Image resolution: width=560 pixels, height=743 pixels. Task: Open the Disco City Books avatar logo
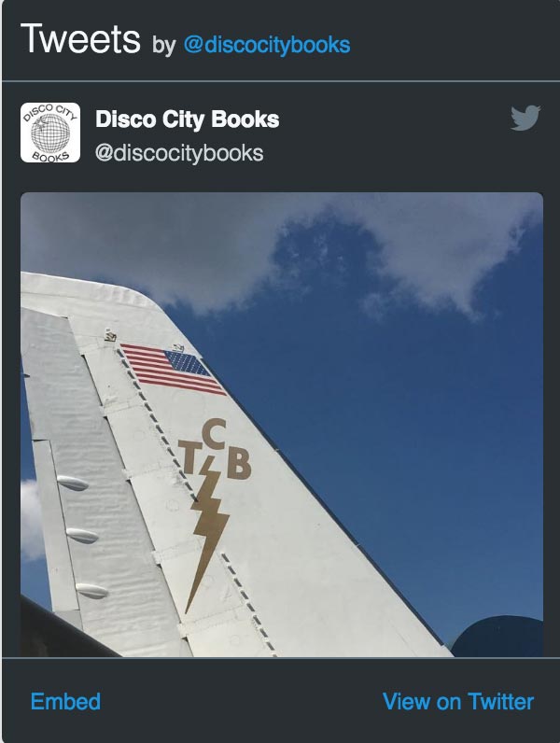(50, 133)
